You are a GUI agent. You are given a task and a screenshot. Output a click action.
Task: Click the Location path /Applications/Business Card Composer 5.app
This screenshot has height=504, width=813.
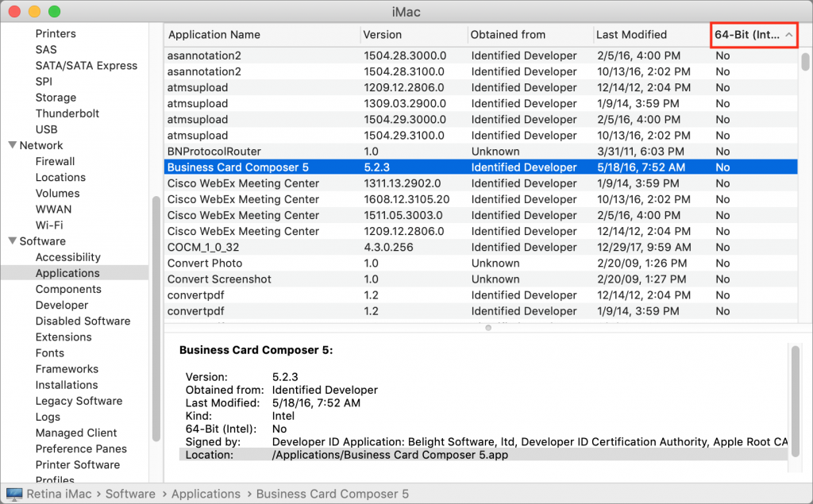point(390,456)
